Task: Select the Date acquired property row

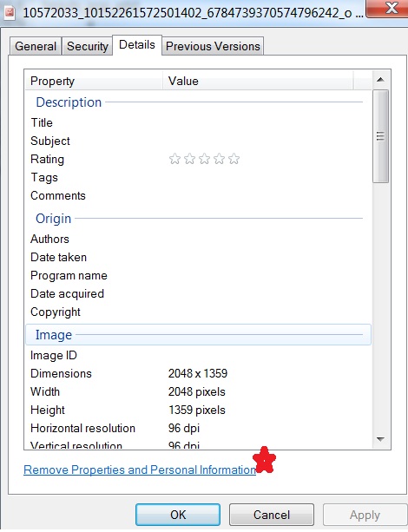Action: point(199,294)
